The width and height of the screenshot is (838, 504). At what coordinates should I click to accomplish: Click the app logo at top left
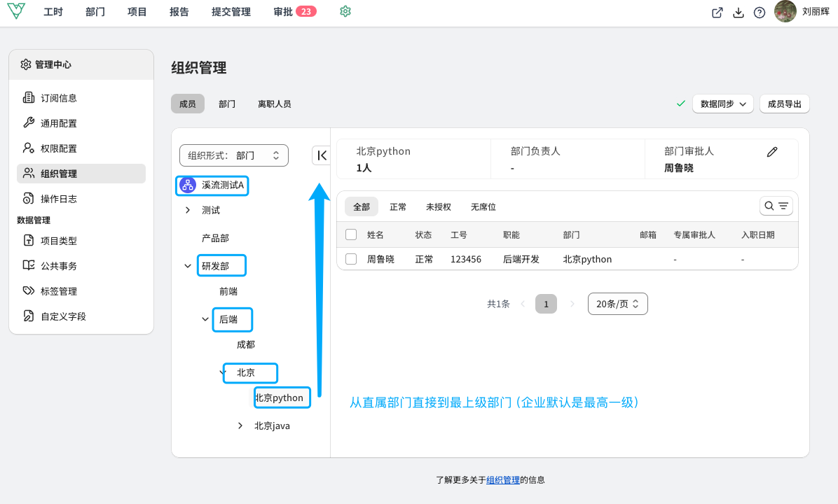[x=16, y=10]
